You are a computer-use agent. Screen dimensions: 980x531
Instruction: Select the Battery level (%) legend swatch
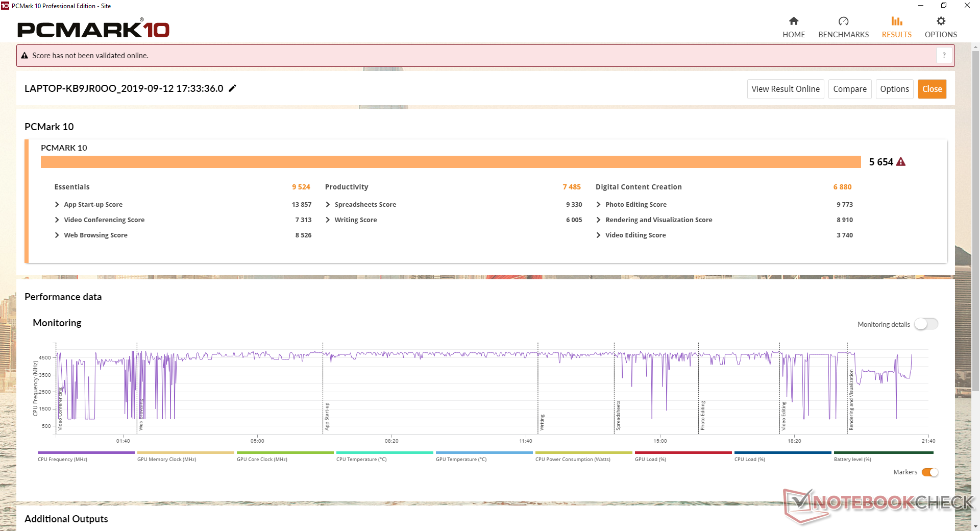click(x=884, y=452)
